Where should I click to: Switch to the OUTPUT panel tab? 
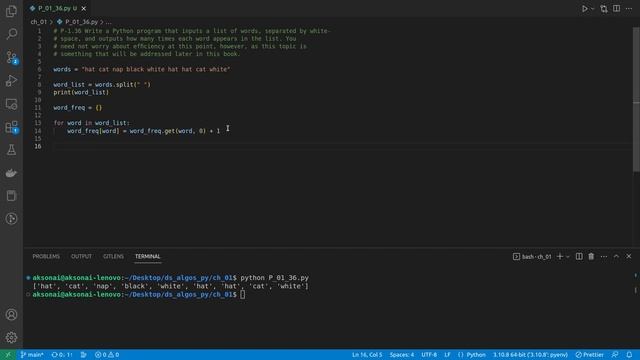coord(81,256)
